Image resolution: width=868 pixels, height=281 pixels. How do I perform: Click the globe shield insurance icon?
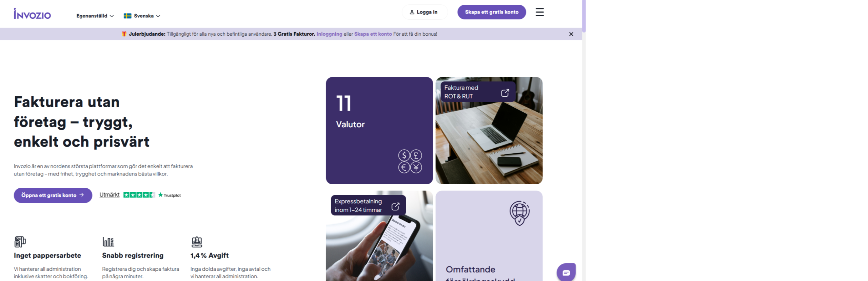pos(519,213)
